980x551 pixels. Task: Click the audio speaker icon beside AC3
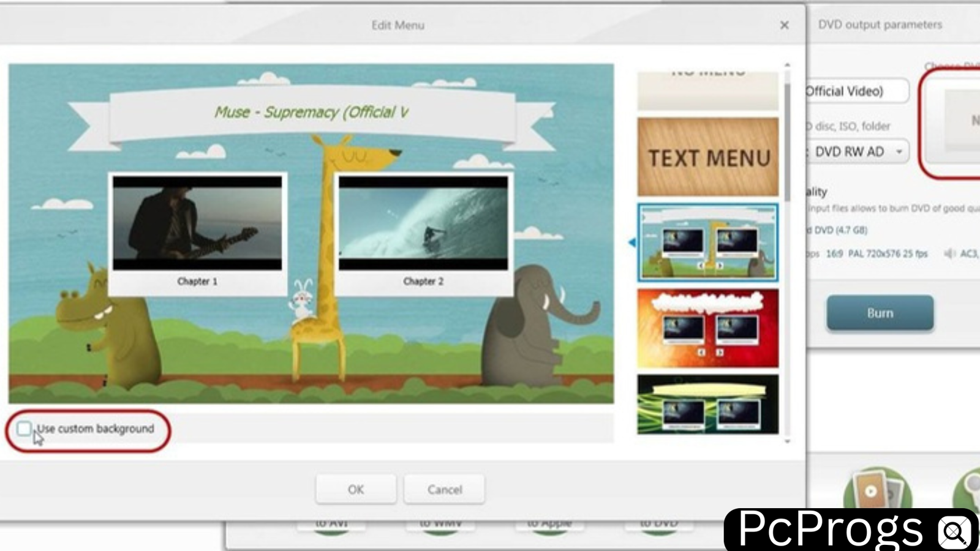pyautogui.click(x=949, y=253)
